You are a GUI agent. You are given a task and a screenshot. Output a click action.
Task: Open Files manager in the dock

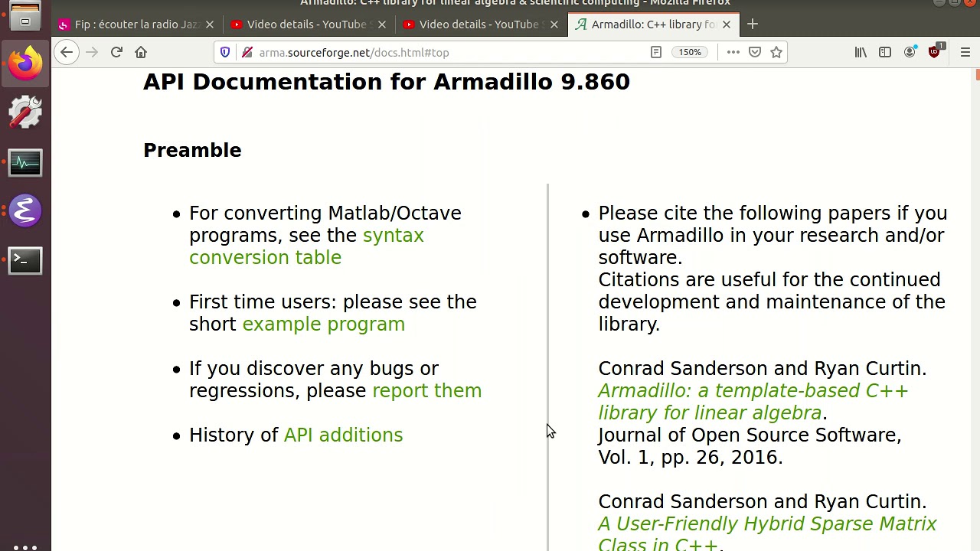pyautogui.click(x=25, y=15)
